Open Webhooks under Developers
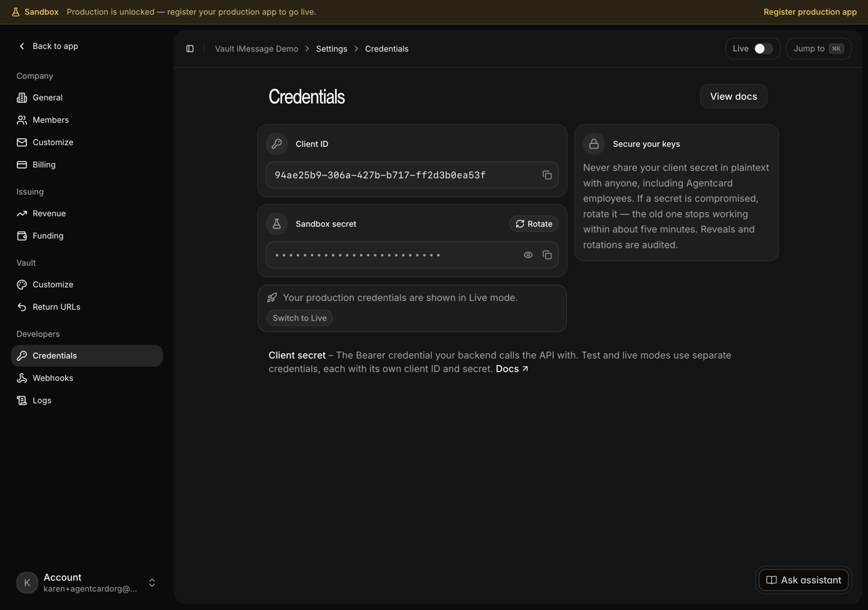 [x=87, y=378]
